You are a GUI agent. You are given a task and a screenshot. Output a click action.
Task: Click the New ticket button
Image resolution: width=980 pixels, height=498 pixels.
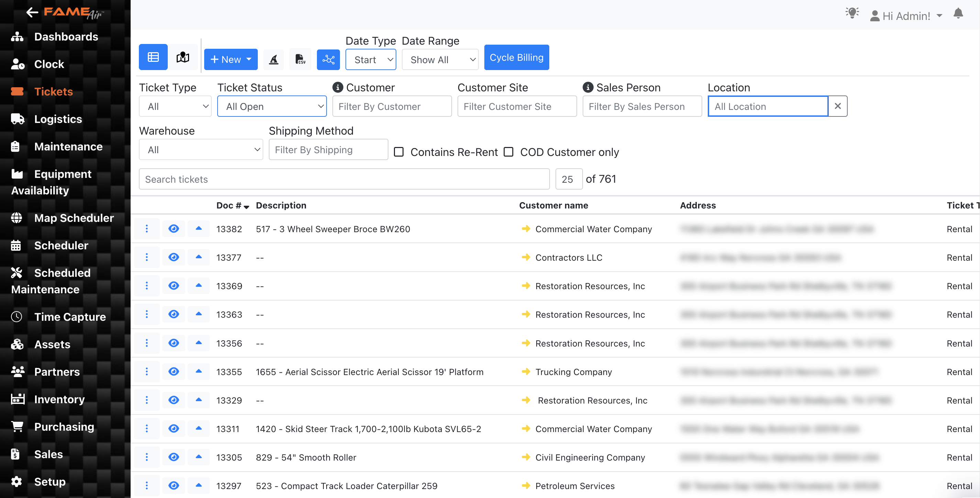[231, 59]
